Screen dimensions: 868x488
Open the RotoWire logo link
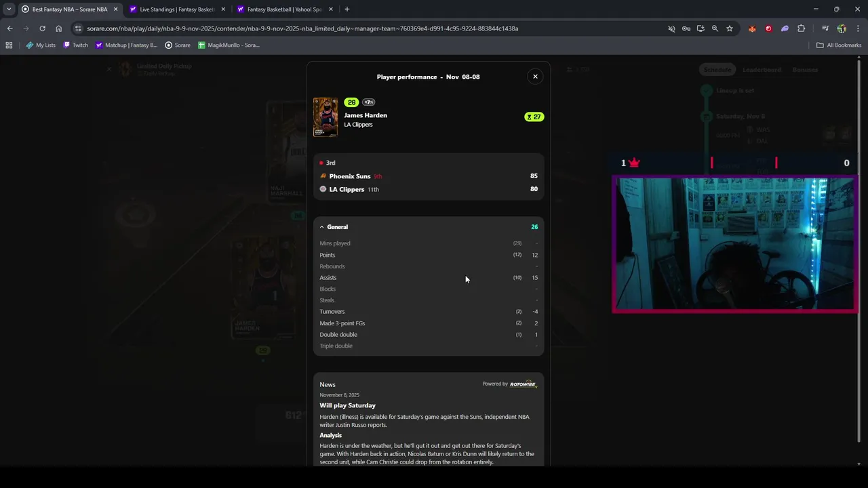[523, 384]
